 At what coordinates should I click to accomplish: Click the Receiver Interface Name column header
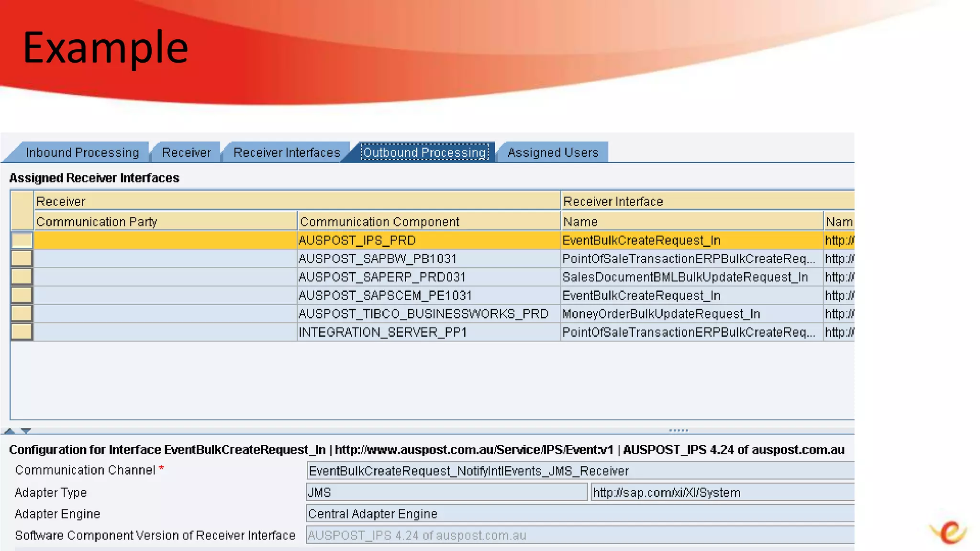pyautogui.click(x=692, y=221)
